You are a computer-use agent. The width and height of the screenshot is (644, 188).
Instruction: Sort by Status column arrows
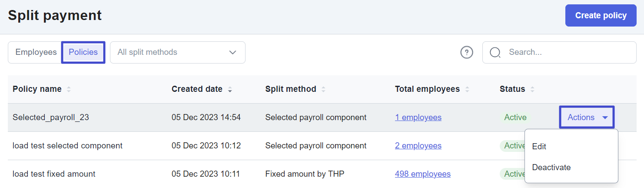(x=532, y=89)
